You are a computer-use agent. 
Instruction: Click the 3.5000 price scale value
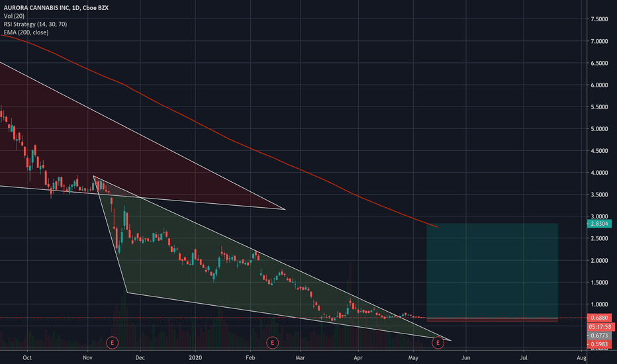coord(599,195)
